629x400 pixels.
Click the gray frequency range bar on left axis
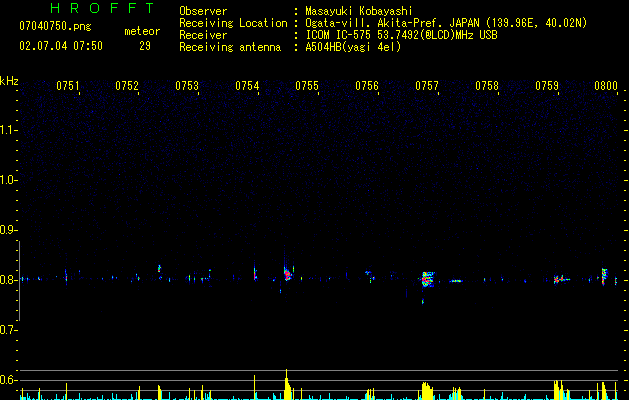pyautogui.click(x=20, y=281)
